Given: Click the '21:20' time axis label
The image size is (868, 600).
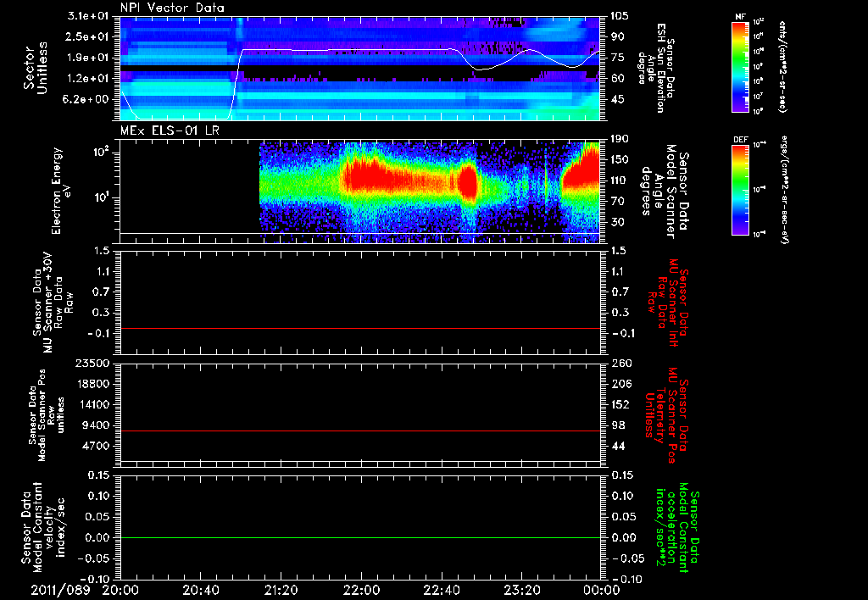Looking at the screenshot, I should pyautogui.click(x=281, y=590).
